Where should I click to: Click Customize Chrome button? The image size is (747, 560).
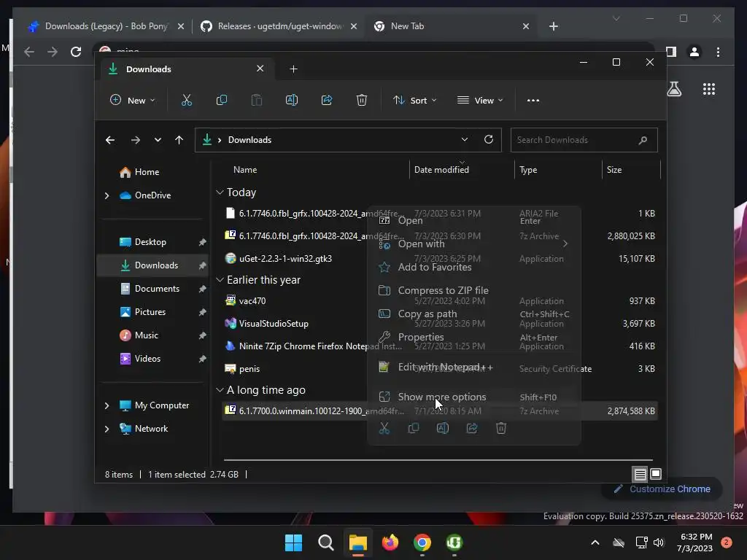coord(662,489)
